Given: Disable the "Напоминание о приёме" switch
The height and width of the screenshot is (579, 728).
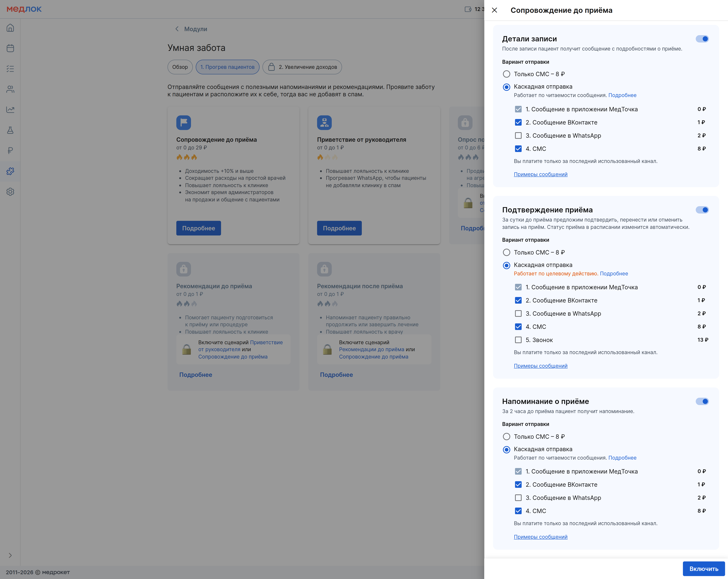Looking at the screenshot, I should (702, 402).
